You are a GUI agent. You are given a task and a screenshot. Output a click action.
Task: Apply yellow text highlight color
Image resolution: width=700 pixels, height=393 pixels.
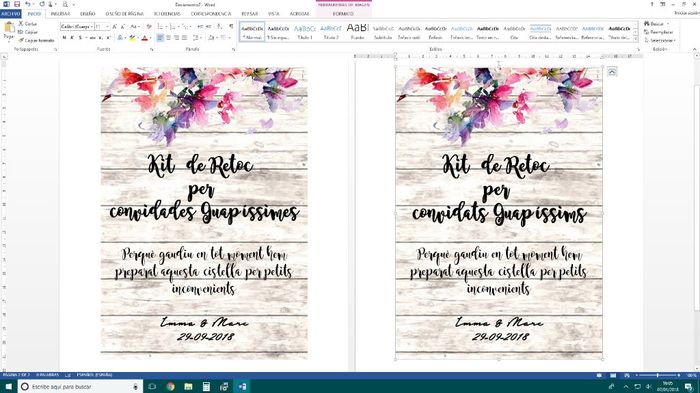click(x=133, y=38)
